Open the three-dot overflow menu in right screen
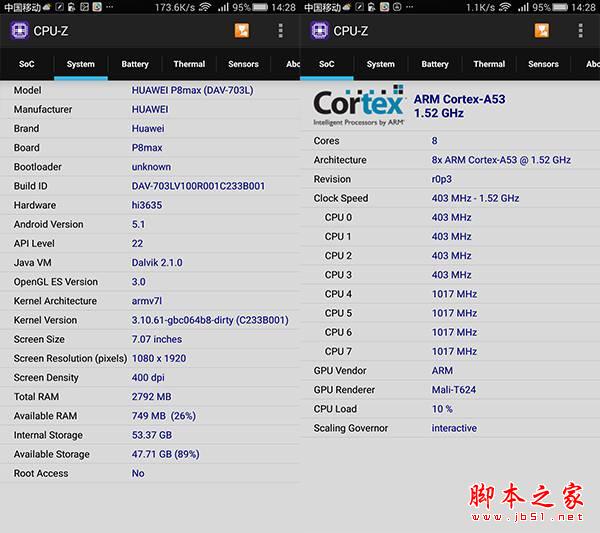This screenshot has height=533, width=600. (x=580, y=31)
